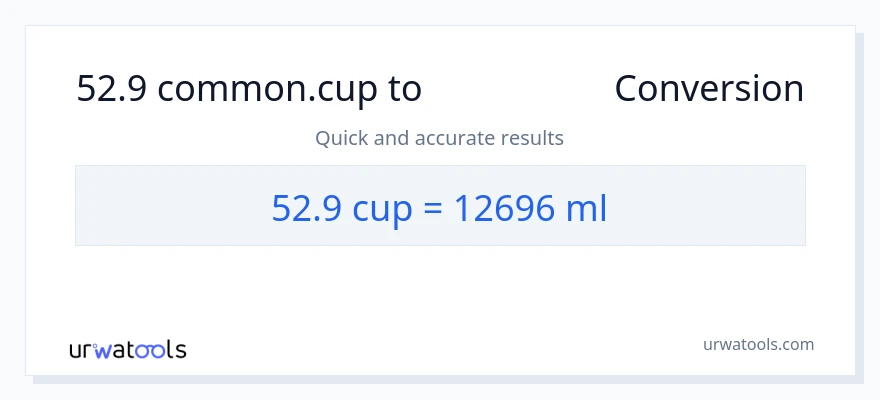Click the urwatools logo
The height and width of the screenshot is (400, 880).
click(127, 350)
